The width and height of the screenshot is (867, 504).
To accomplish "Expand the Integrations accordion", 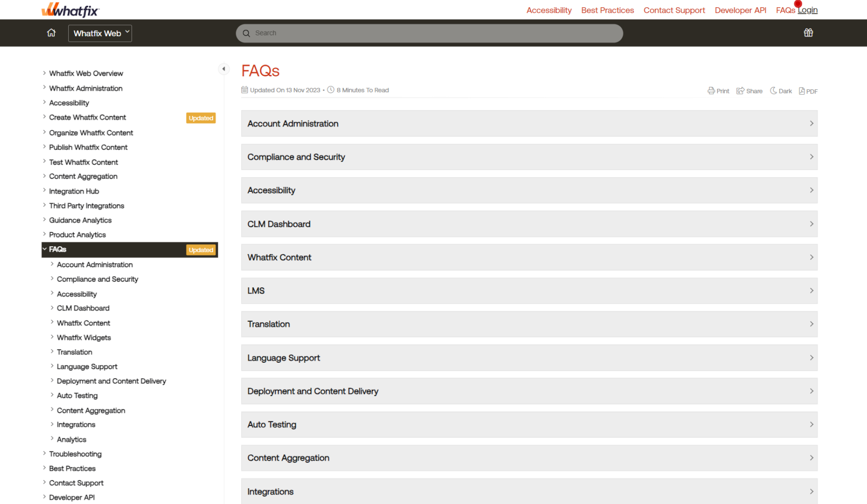I will tap(529, 491).
